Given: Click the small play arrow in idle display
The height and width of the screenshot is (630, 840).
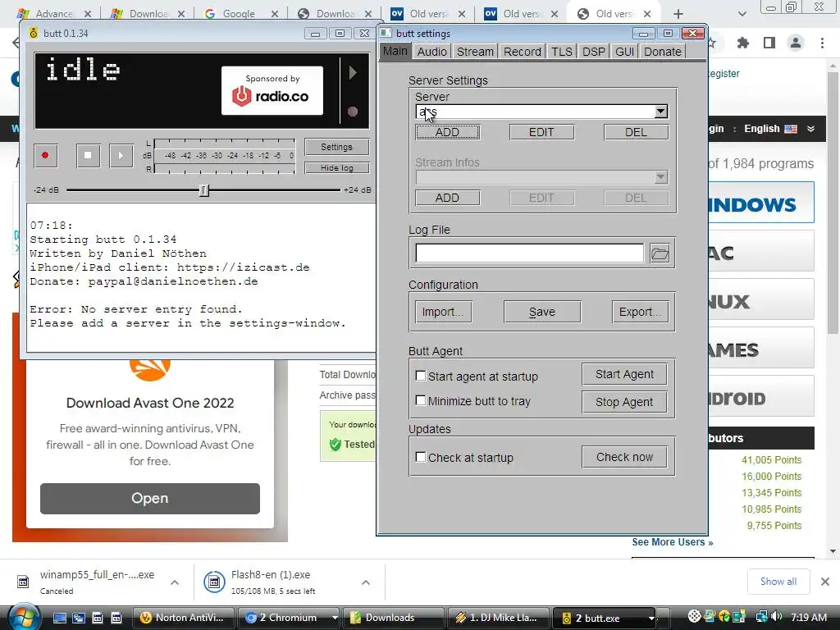Looking at the screenshot, I should coord(353,72).
